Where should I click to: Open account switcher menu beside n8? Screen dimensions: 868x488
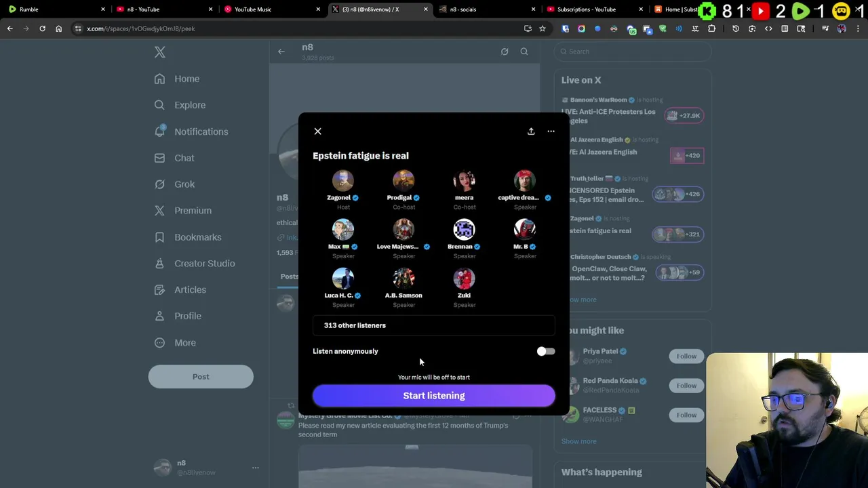pos(255,468)
